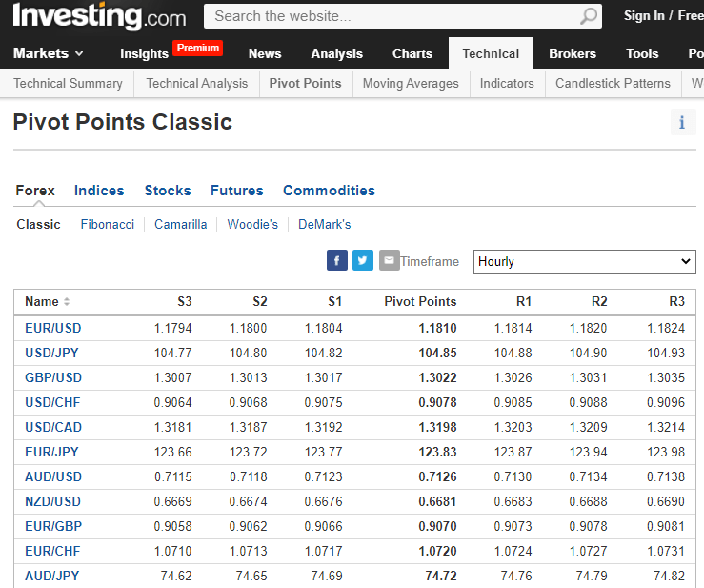Screen dimensions: 704x588
Task: Open the EUR/USD pair link
Action: (53, 328)
